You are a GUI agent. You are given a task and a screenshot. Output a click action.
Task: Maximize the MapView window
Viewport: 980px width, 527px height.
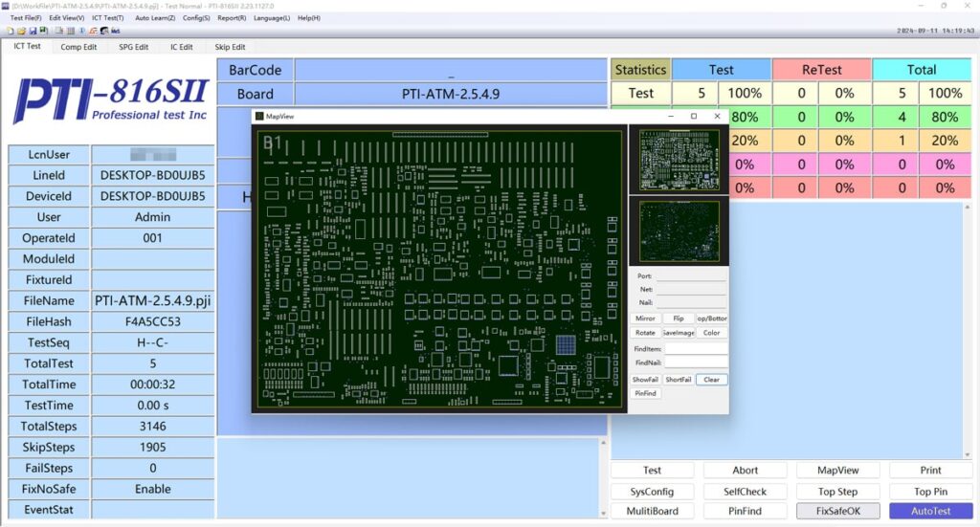coord(694,116)
